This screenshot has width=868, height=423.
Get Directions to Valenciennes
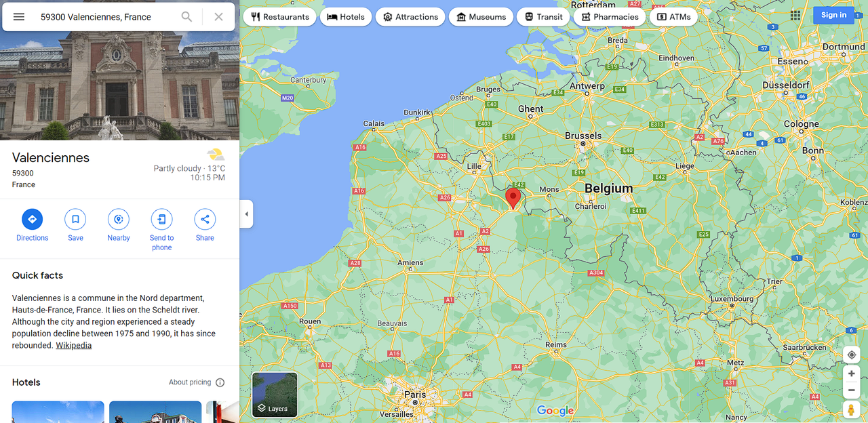point(32,225)
